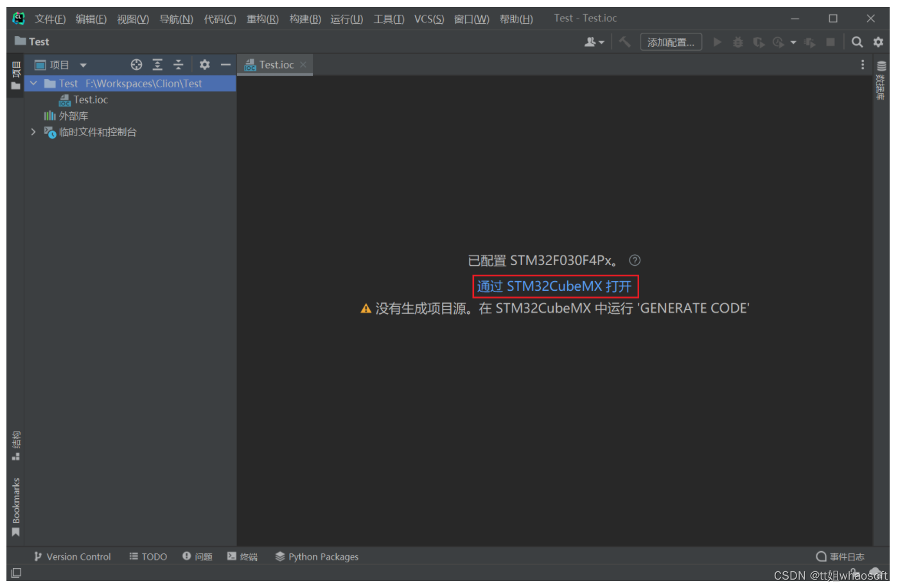Click the attach to process icon
898x588 pixels.
coord(810,42)
